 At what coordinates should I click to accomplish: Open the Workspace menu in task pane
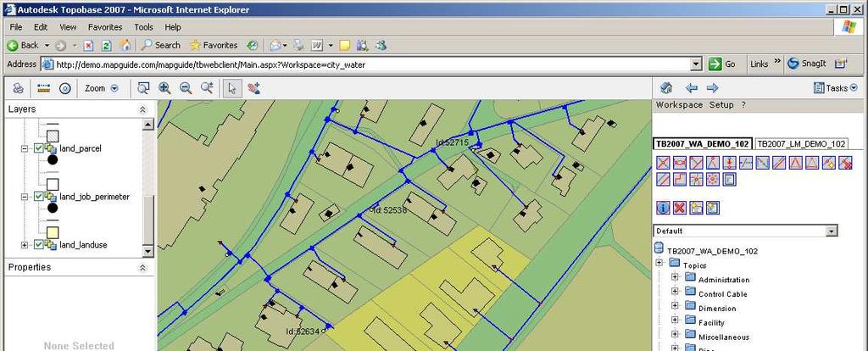(679, 104)
